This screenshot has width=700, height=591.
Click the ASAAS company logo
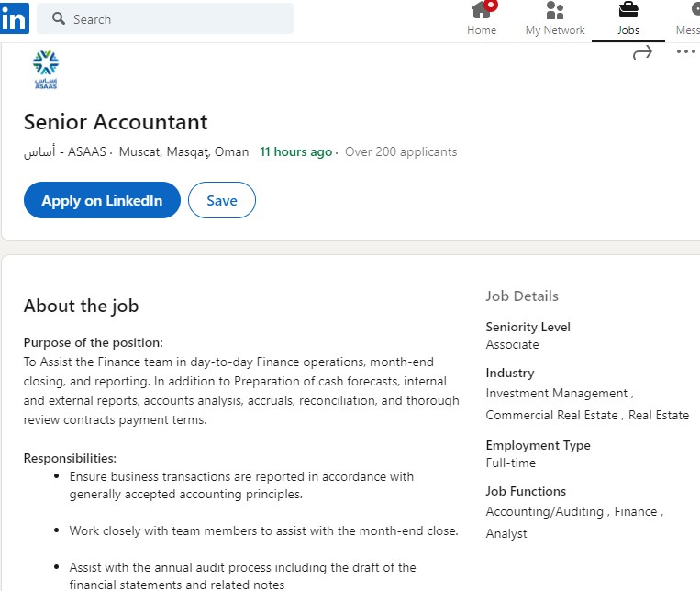[x=46, y=70]
